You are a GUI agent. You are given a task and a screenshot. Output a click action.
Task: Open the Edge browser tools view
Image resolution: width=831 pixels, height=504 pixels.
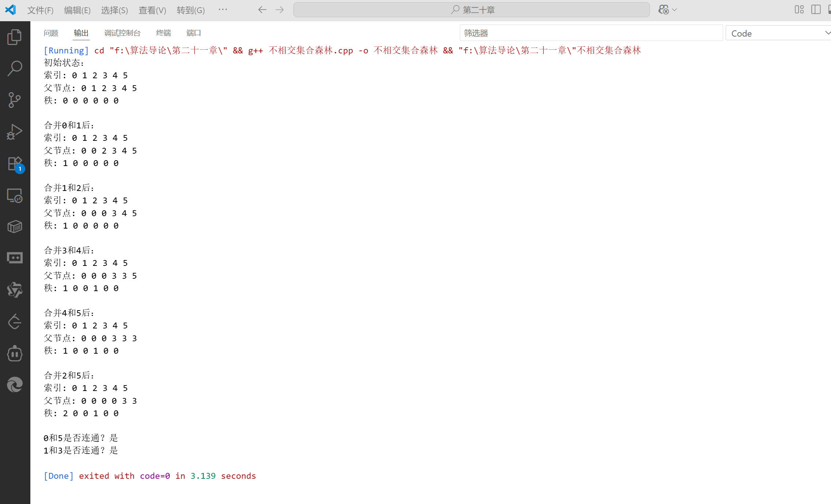[15, 385]
